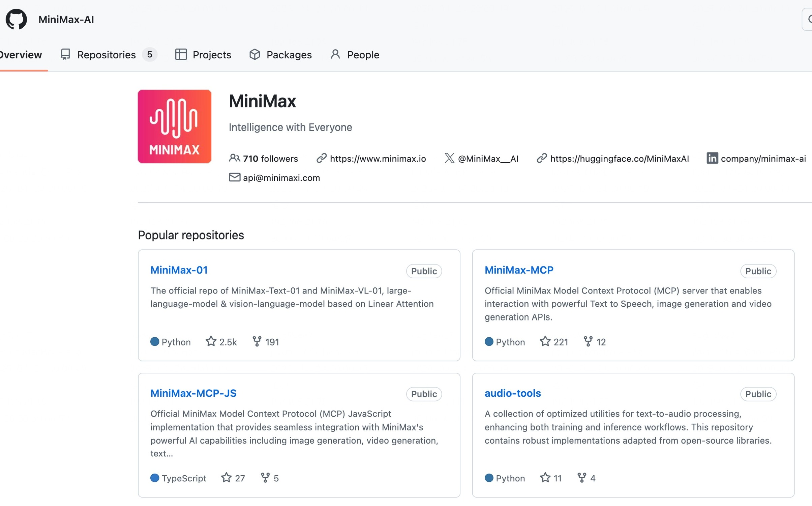Click Python language dot on MiniMax-MCP

click(x=489, y=342)
